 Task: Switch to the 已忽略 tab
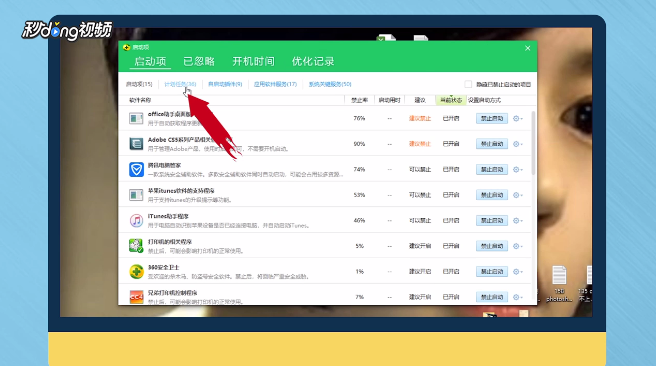point(199,61)
